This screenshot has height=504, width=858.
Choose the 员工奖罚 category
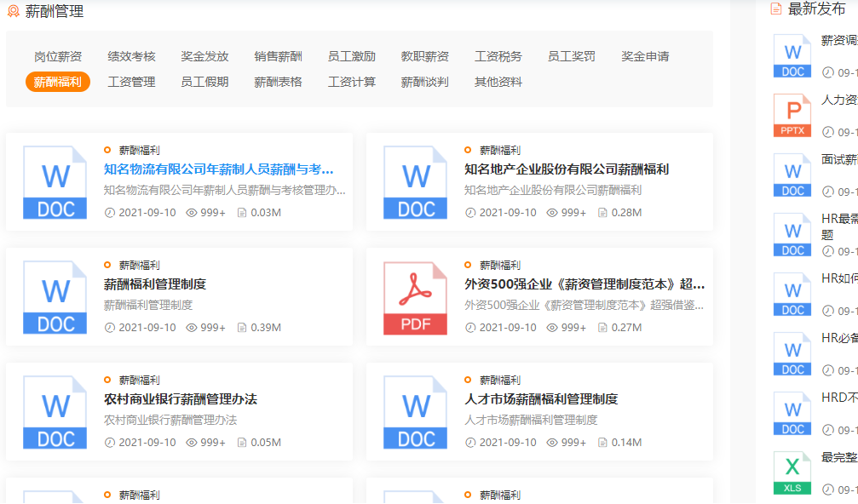[571, 56]
